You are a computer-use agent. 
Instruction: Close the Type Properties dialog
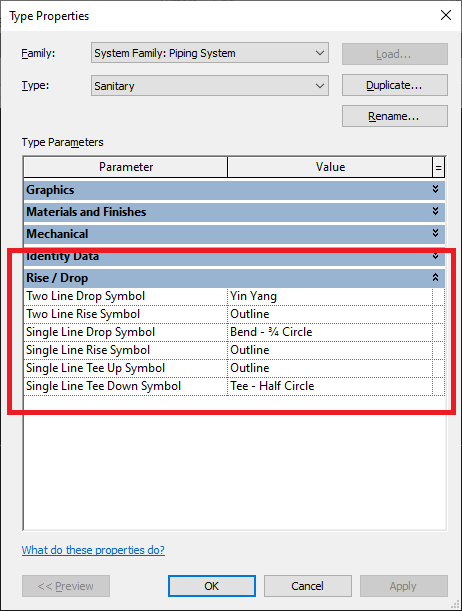tap(446, 15)
